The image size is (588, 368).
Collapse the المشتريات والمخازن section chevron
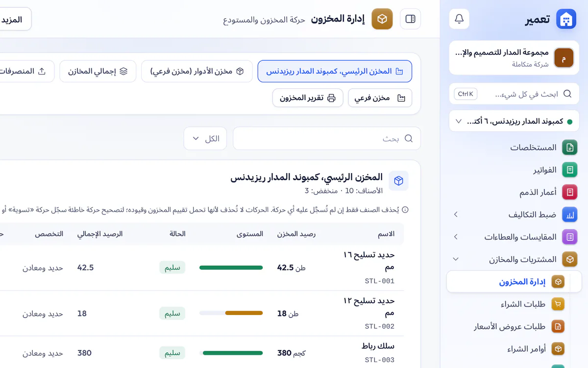tap(456, 259)
